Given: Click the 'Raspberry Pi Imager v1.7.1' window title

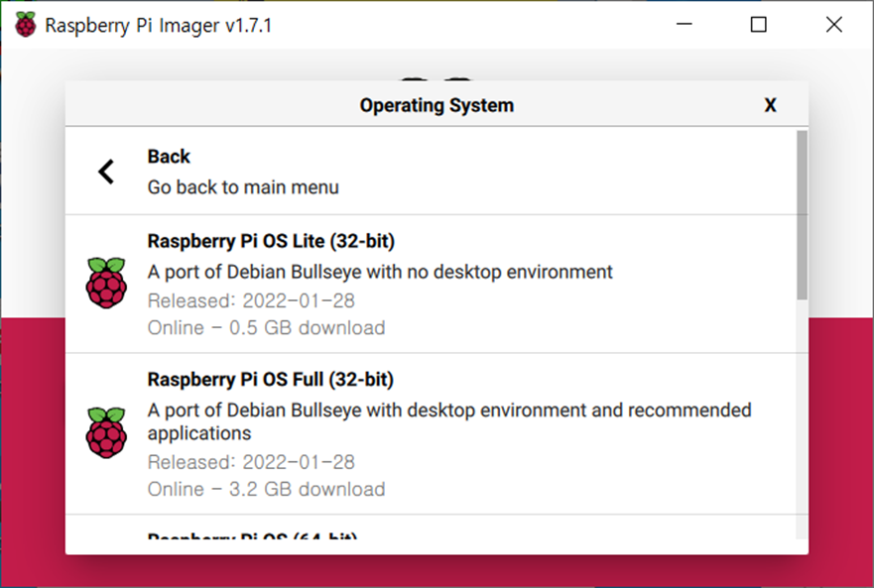Looking at the screenshot, I should tap(159, 26).
